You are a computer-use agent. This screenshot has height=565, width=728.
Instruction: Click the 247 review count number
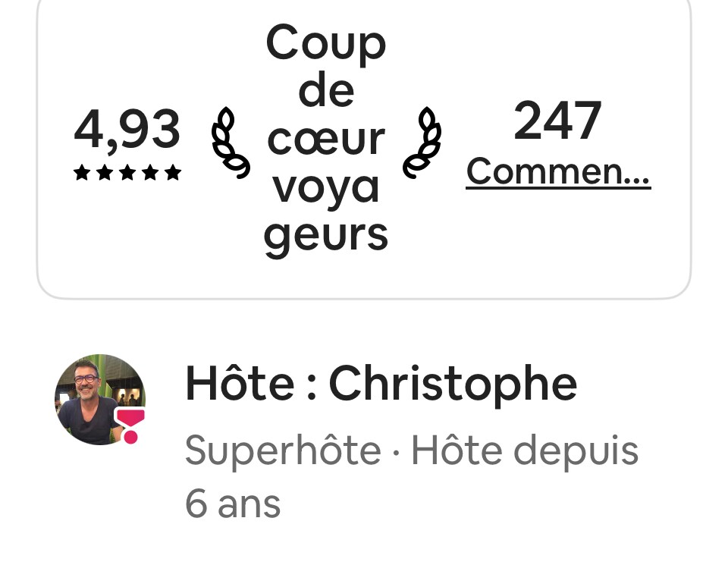coord(557,121)
